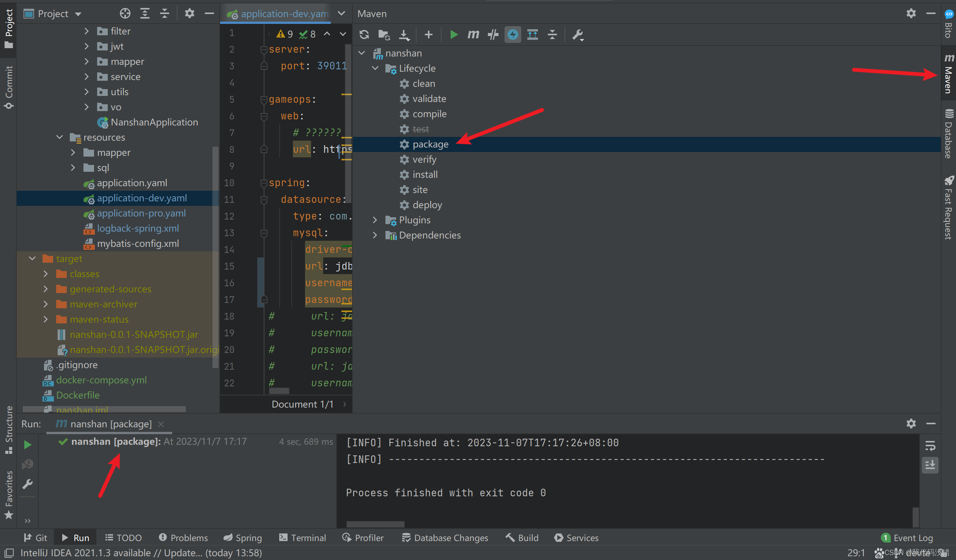
Task: Open Structure tool window
Action: [x=8, y=430]
